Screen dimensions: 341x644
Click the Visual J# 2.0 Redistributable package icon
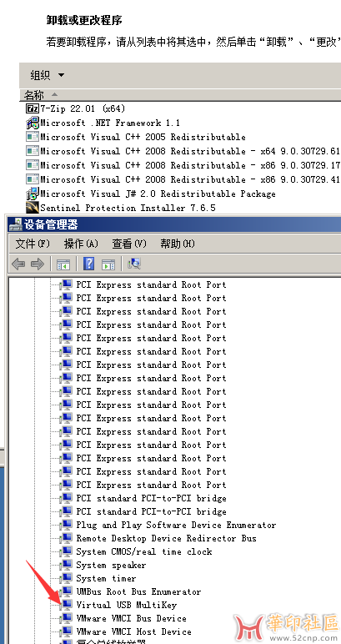point(32,194)
